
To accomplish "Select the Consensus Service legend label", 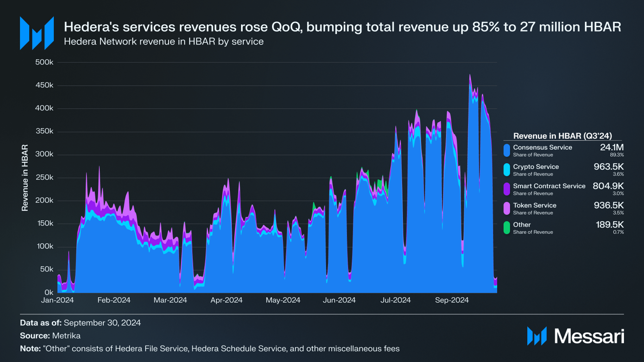I will coord(542,147).
